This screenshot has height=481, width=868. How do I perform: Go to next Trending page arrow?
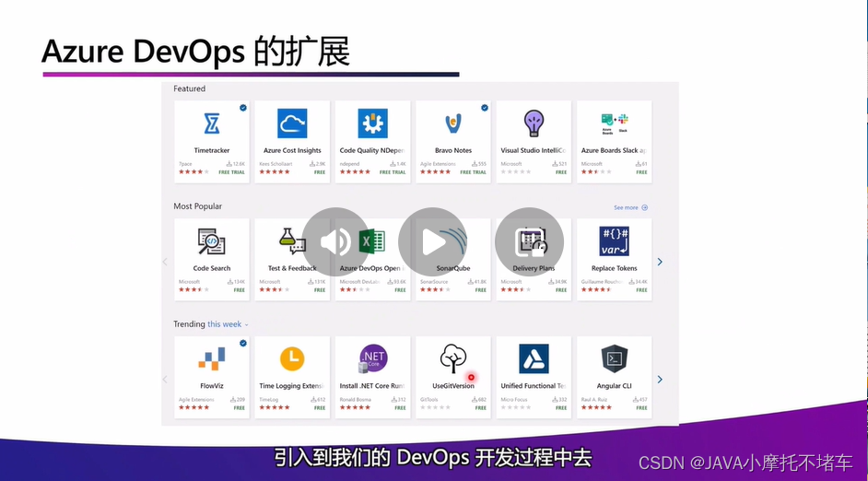pos(660,379)
